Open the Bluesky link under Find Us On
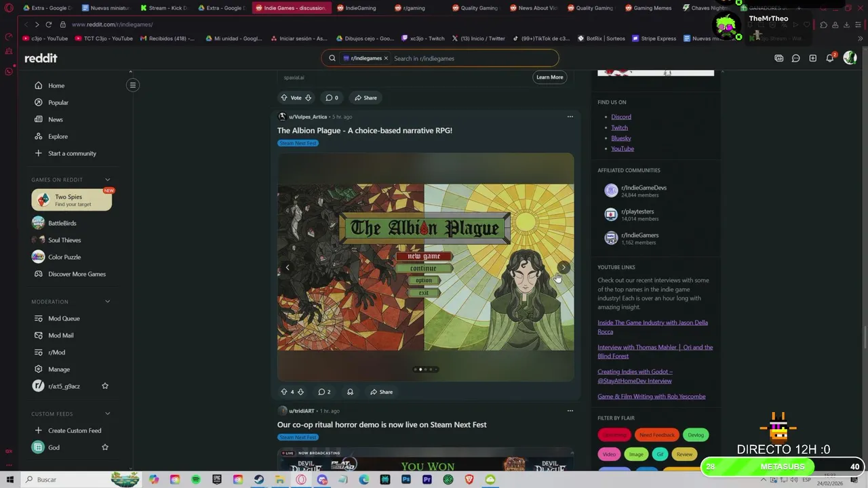868x488 pixels. click(620, 138)
